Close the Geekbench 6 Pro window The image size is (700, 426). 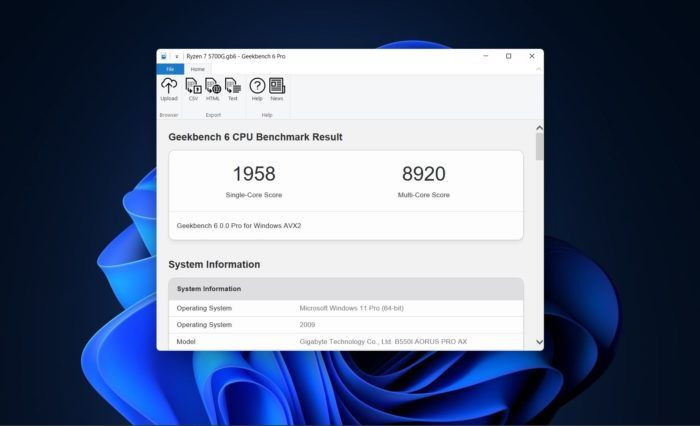[x=532, y=56]
